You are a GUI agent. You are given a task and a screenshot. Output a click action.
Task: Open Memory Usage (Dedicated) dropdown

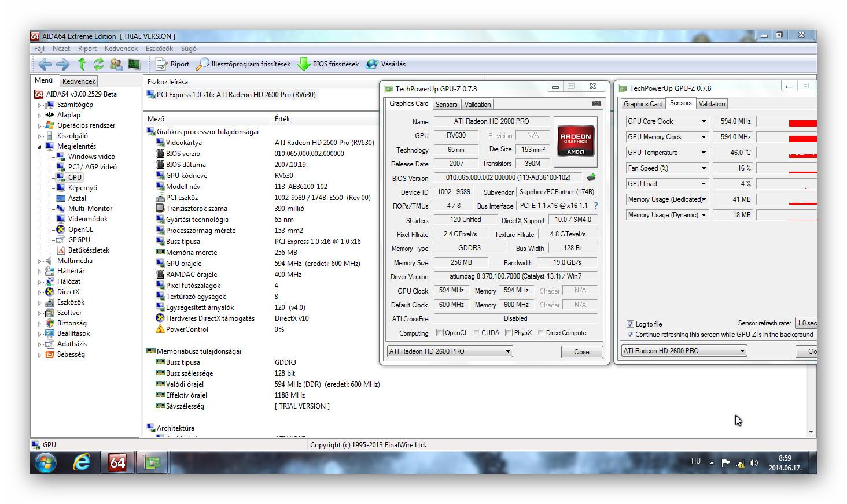point(704,199)
